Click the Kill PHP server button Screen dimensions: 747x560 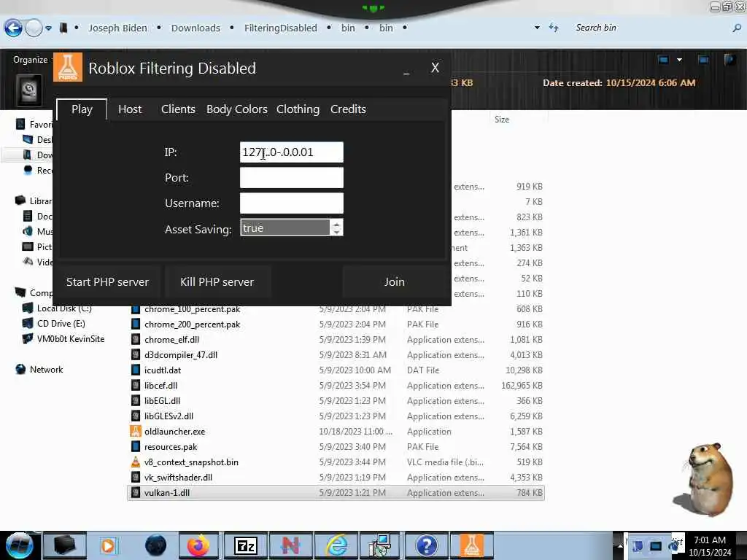pos(217,282)
